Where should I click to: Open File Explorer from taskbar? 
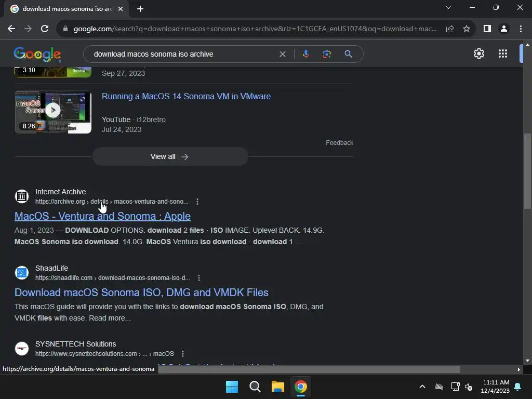(x=277, y=387)
